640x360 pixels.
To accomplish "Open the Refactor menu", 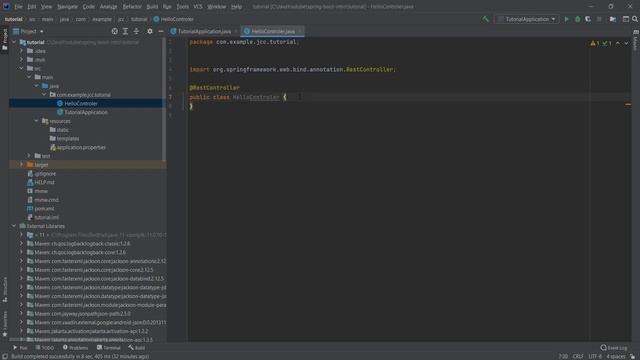I will tap(132, 7).
